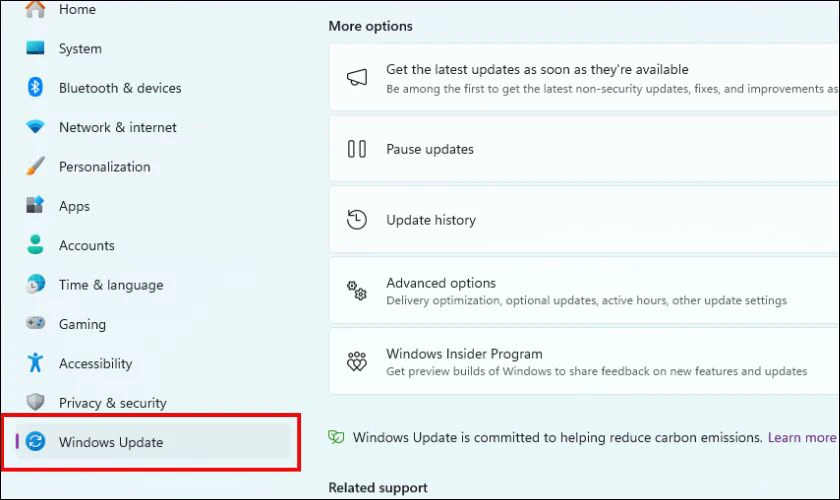
Task: Click the Advanced options gears icon
Action: 357,290
